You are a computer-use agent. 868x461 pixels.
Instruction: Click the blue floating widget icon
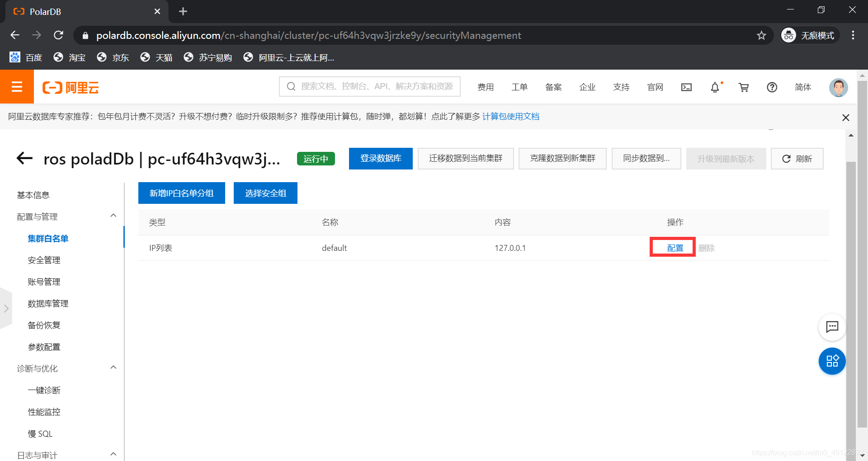click(x=832, y=361)
